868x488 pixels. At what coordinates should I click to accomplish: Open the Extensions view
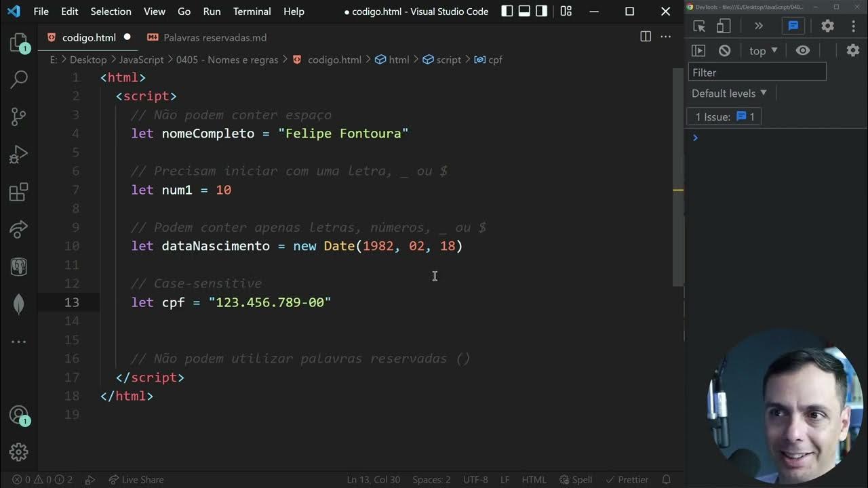pyautogui.click(x=19, y=192)
